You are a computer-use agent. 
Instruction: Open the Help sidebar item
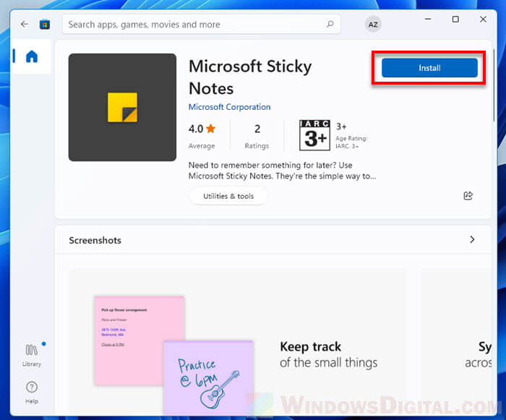click(32, 393)
